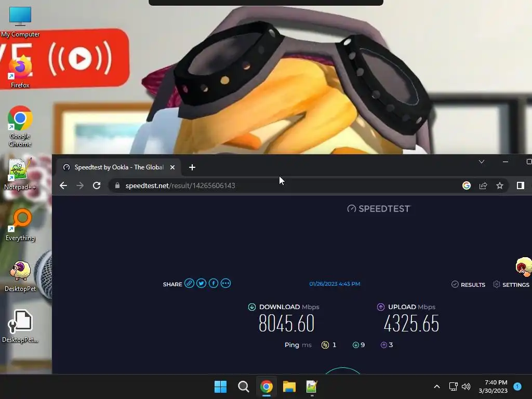Go forward in Chrome browser
Screen dimensions: 532x399
click(80, 185)
